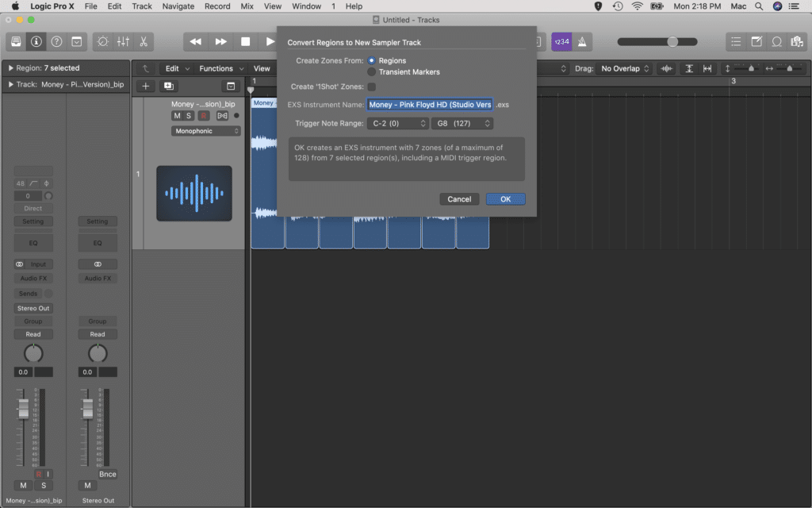Open the Window menu
This screenshot has height=508, width=812.
306,6
